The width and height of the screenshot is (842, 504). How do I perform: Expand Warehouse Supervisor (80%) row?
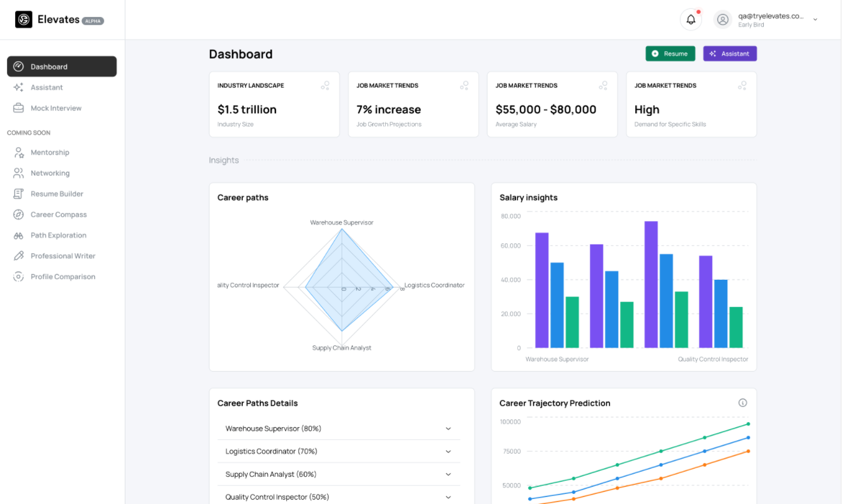tap(339, 428)
